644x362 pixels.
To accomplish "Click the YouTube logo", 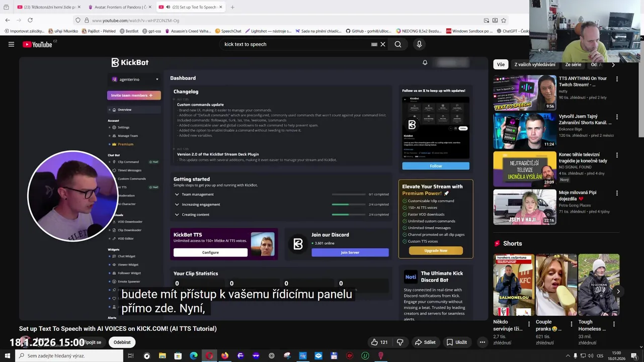I will click(x=37, y=44).
